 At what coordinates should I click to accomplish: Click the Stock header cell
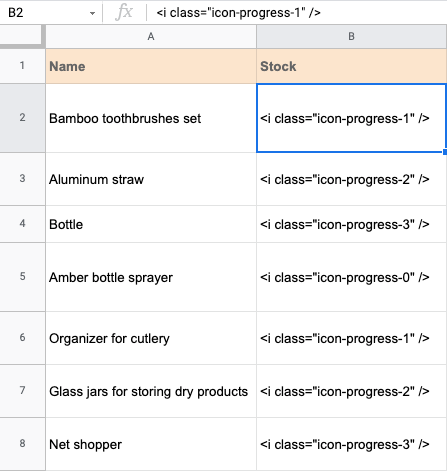click(x=352, y=66)
